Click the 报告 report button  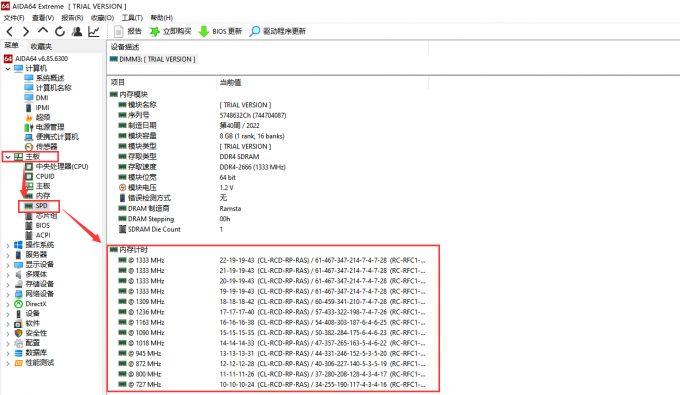[x=128, y=31]
